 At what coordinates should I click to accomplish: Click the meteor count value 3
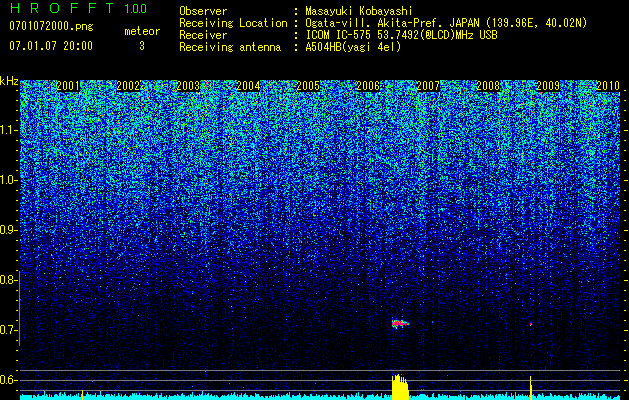pos(142,46)
